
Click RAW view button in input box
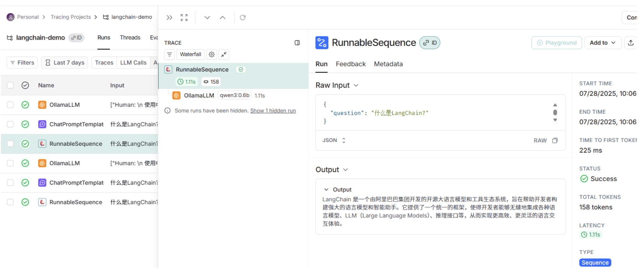point(540,141)
